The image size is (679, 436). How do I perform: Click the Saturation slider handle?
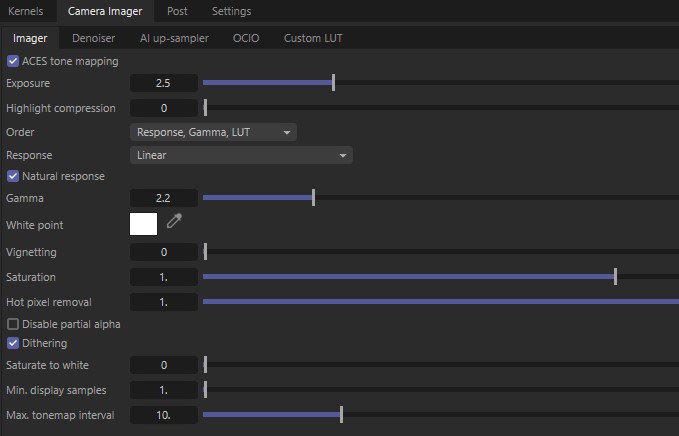click(615, 277)
